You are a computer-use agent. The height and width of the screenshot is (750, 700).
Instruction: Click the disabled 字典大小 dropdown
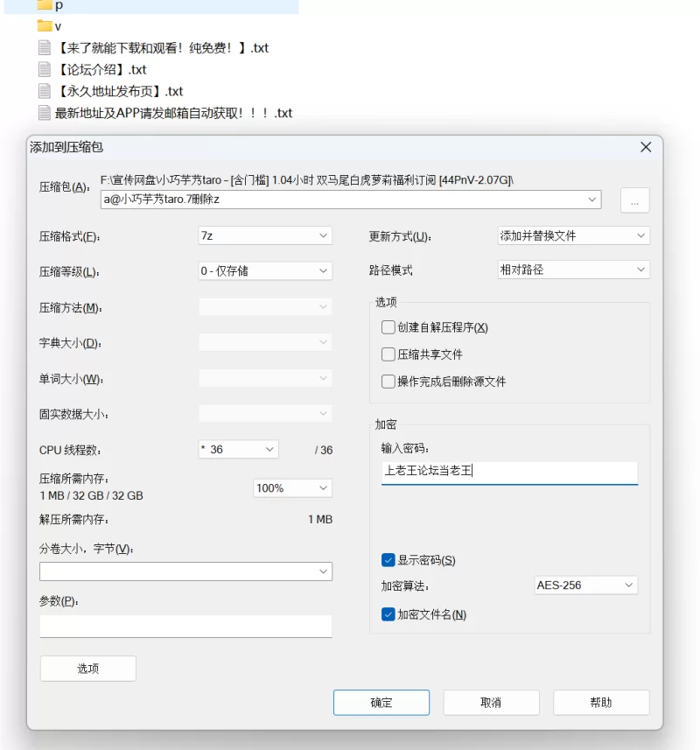pos(265,342)
